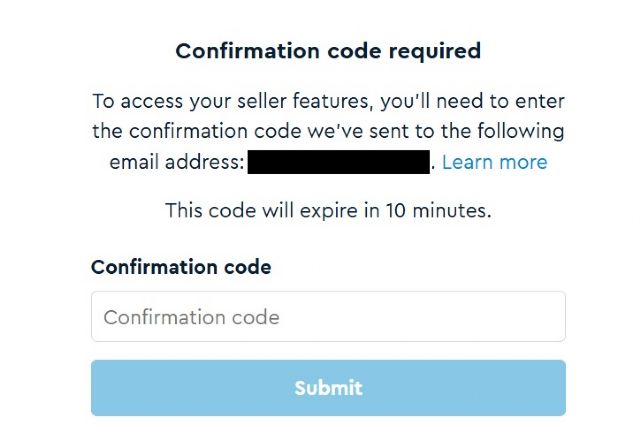640x440 pixels.
Task: Click the Submit button
Action: pos(328,388)
